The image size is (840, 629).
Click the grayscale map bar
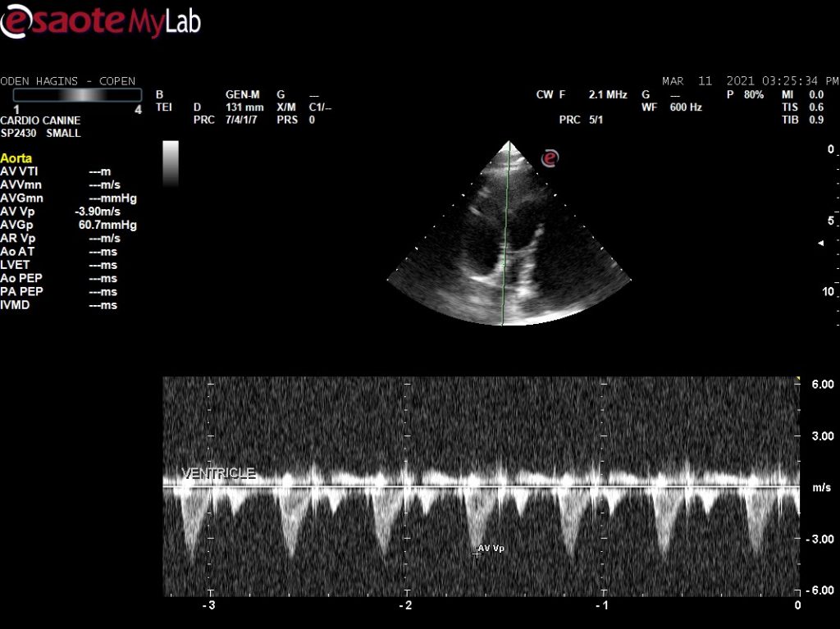[x=171, y=162]
